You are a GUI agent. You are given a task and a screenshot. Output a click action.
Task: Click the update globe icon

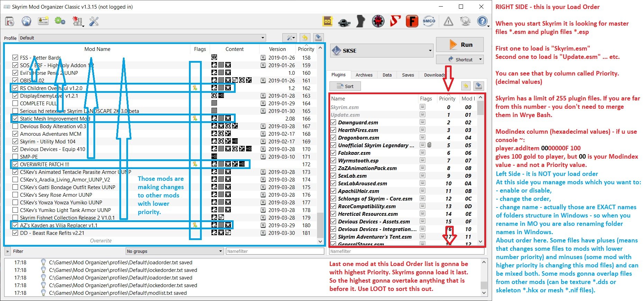[465, 21]
